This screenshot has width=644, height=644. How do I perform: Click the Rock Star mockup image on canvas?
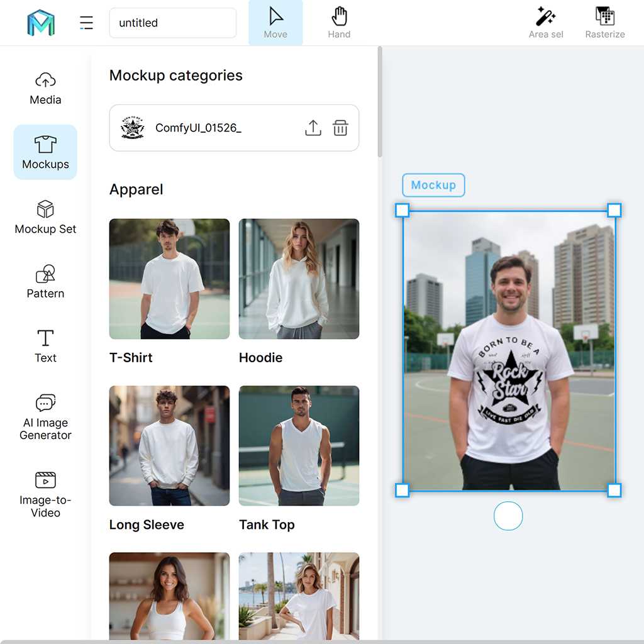pyautogui.click(x=508, y=350)
